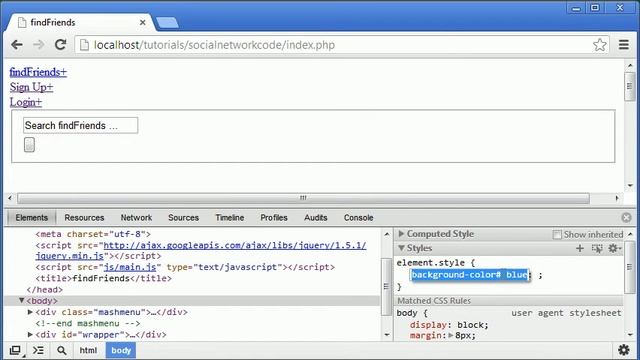Switch to the Elements panel tab
640x360 pixels.
click(x=31, y=218)
